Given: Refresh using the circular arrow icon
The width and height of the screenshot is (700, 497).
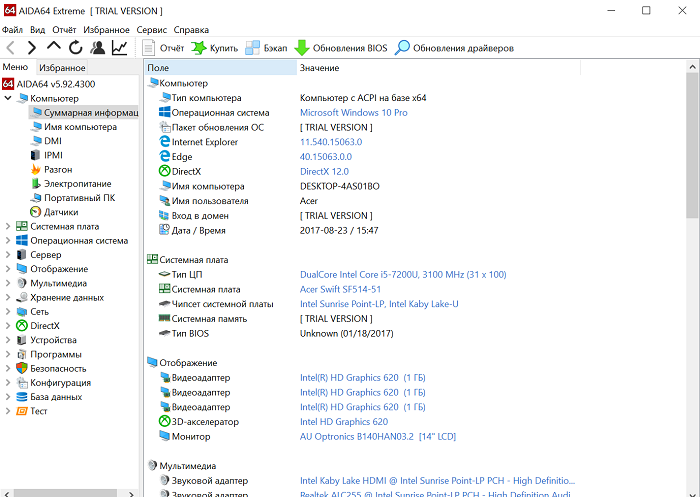Looking at the screenshot, I should [x=75, y=47].
